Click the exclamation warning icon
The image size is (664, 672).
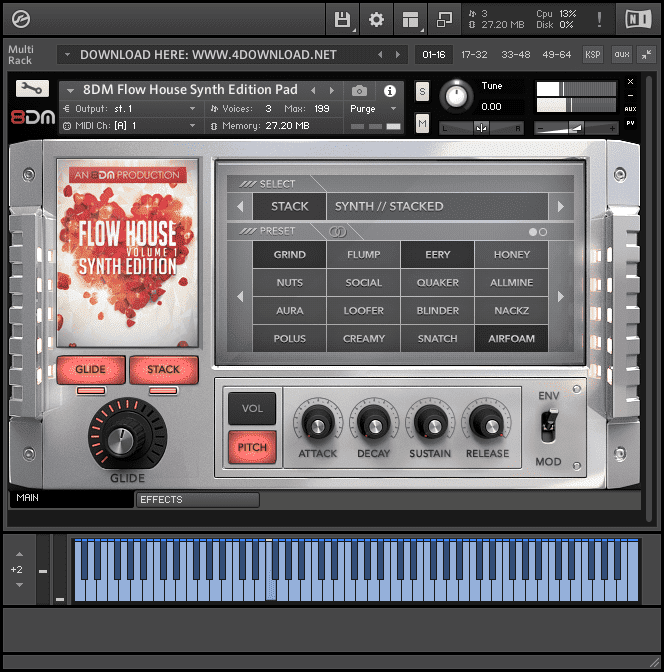coord(599,19)
